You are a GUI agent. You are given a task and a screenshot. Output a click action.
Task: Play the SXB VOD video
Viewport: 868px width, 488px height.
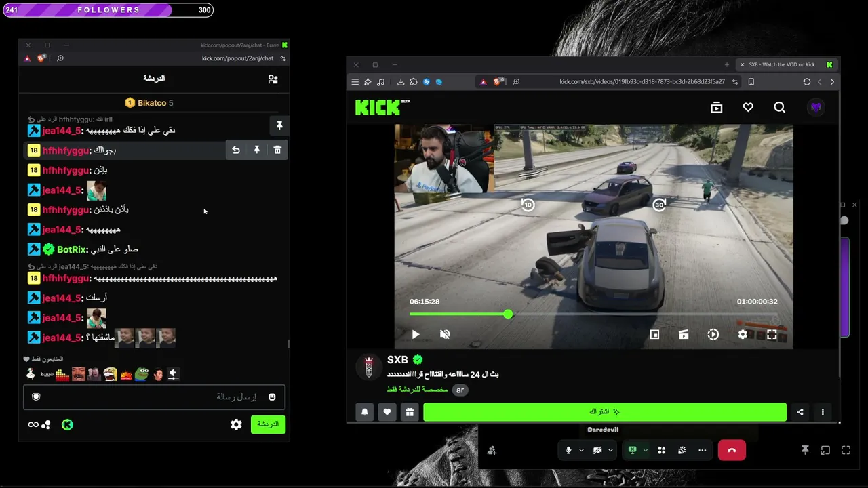point(416,334)
